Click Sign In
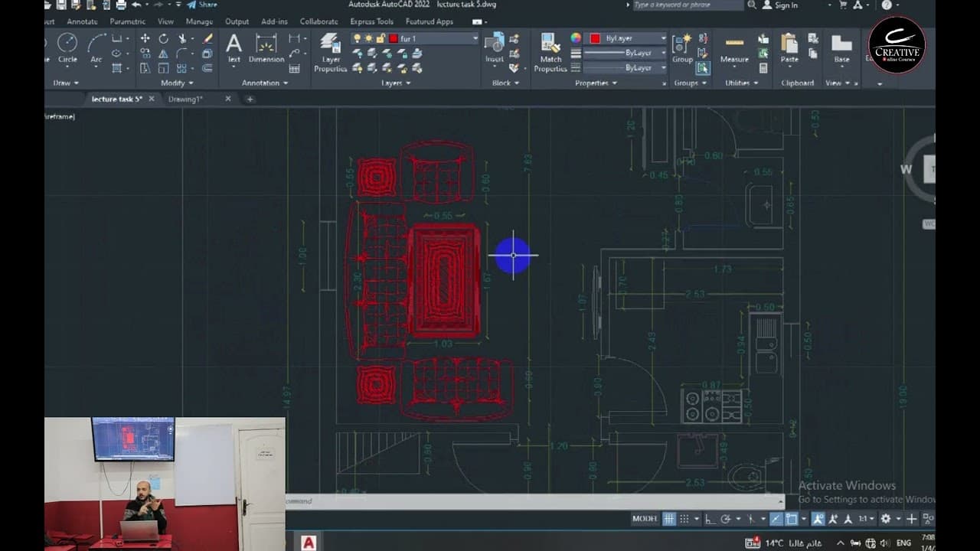 tap(780, 5)
